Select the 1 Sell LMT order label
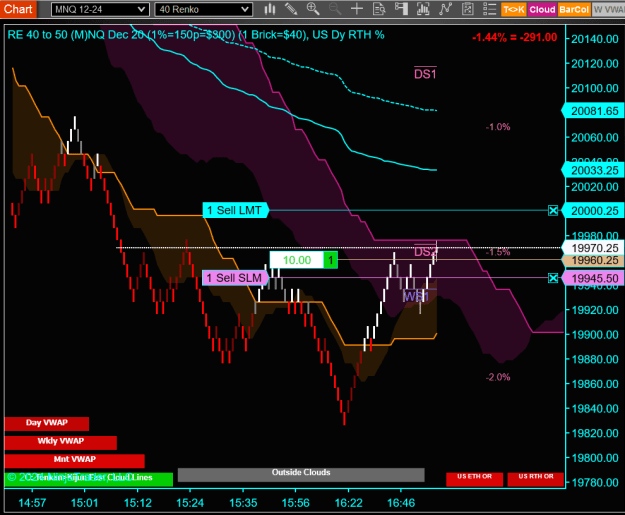The height and width of the screenshot is (515, 625). (236, 210)
